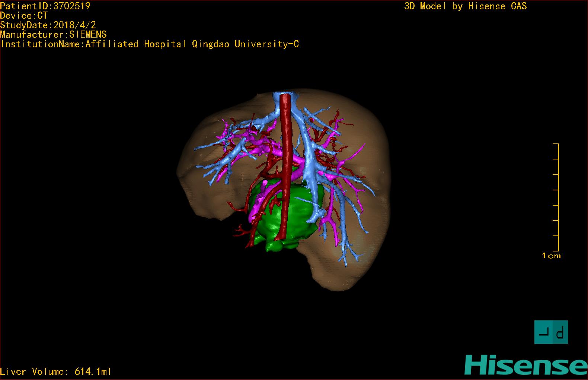Click the InstitutionName overlay text

(150, 44)
